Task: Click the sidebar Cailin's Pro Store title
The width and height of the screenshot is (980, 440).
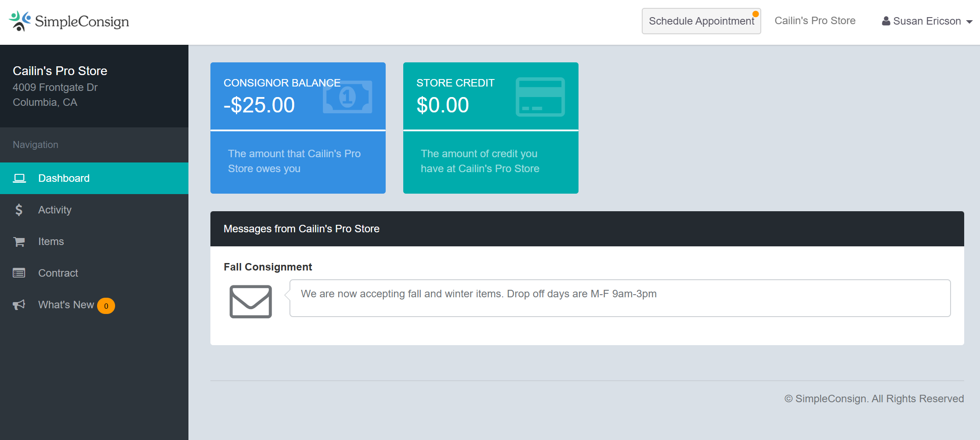Action: coord(60,71)
